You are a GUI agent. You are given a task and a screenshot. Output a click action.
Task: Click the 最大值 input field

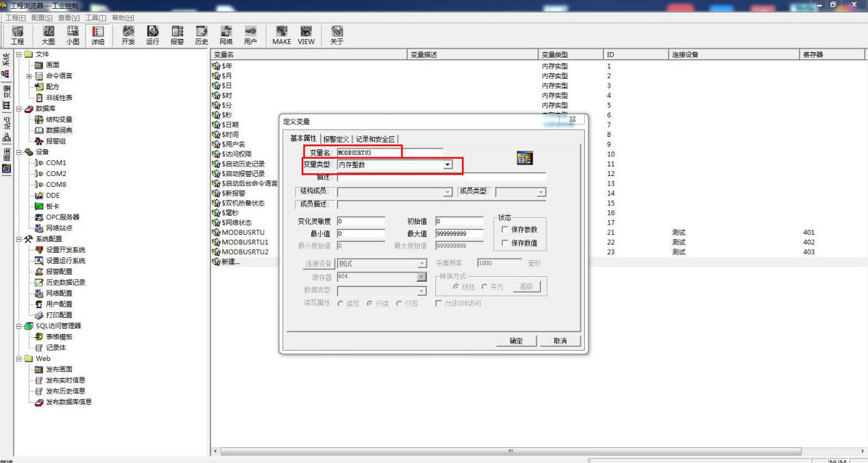click(x=459, y=234)
